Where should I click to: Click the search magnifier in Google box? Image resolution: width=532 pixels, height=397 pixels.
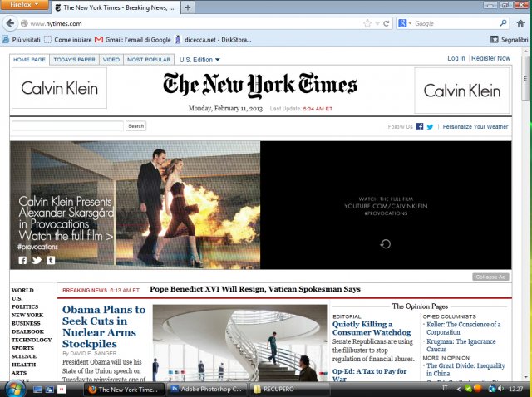[x=504, y=23]
